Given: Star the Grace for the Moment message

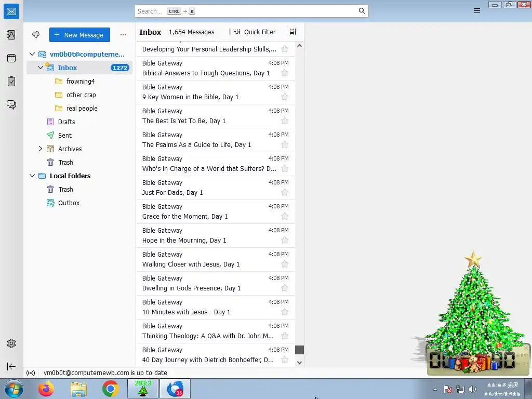Looking at the screenshot, I should 285,217.
